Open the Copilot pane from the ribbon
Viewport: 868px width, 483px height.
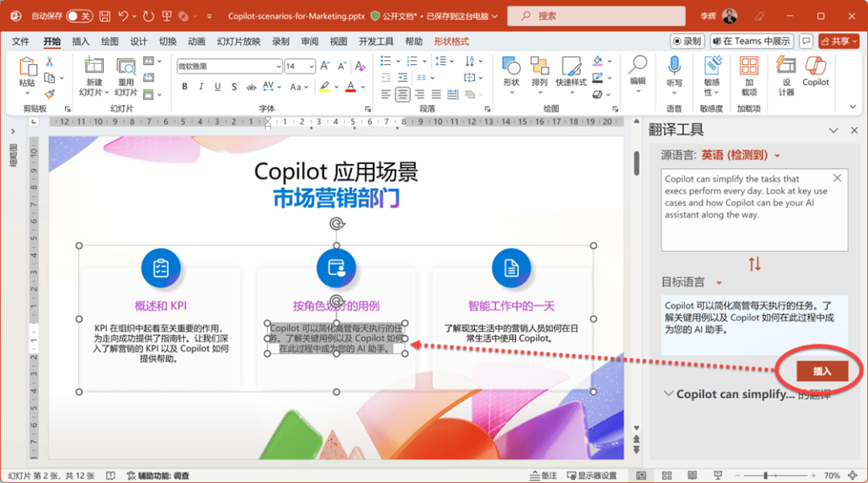pos(816,72)
